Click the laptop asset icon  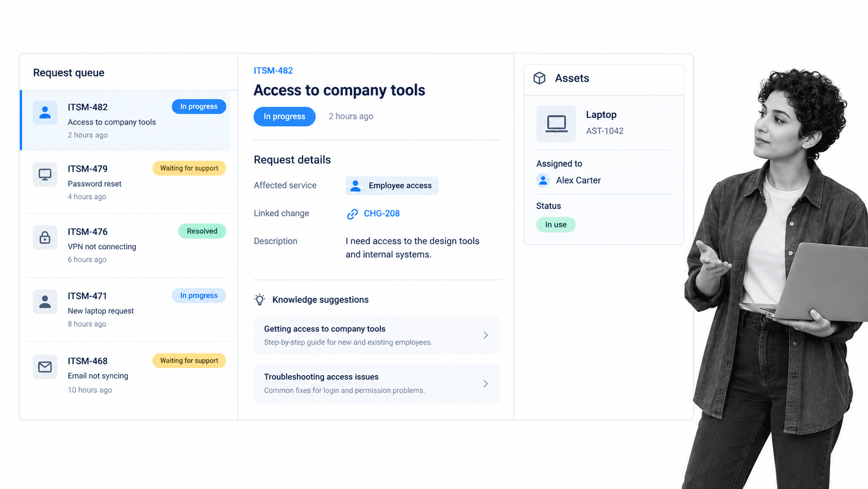point(556,124)
